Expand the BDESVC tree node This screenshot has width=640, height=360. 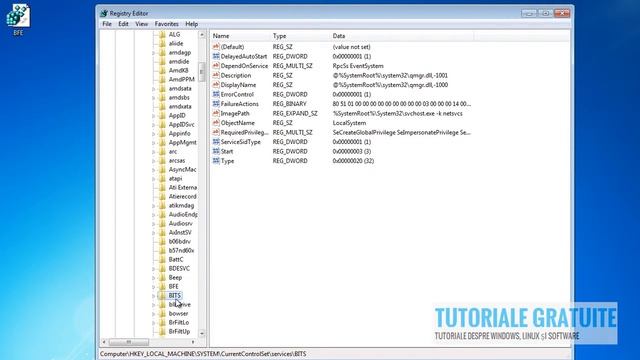click(x=154, y=269)
